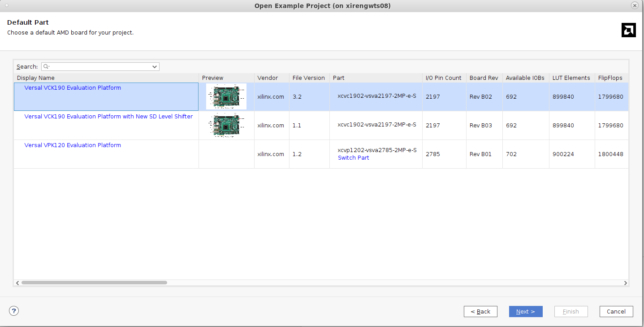Choose the New SD Level Shifter platform
Image resolution: width=644 pixels, height=327 pixels.
(x=108, y=116)
